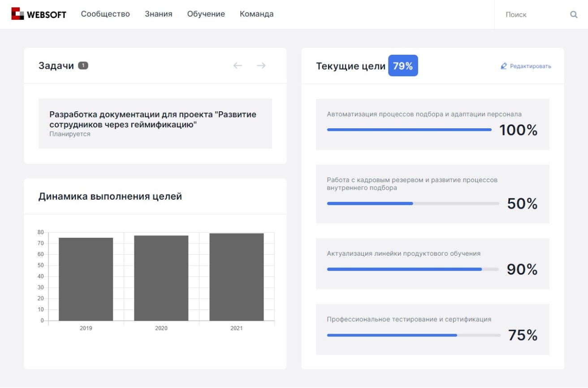Image resolution: width=588 pixels, height=388 pixels.
Task: Click the WebSoft logo
Action: (x=39, y=14)
